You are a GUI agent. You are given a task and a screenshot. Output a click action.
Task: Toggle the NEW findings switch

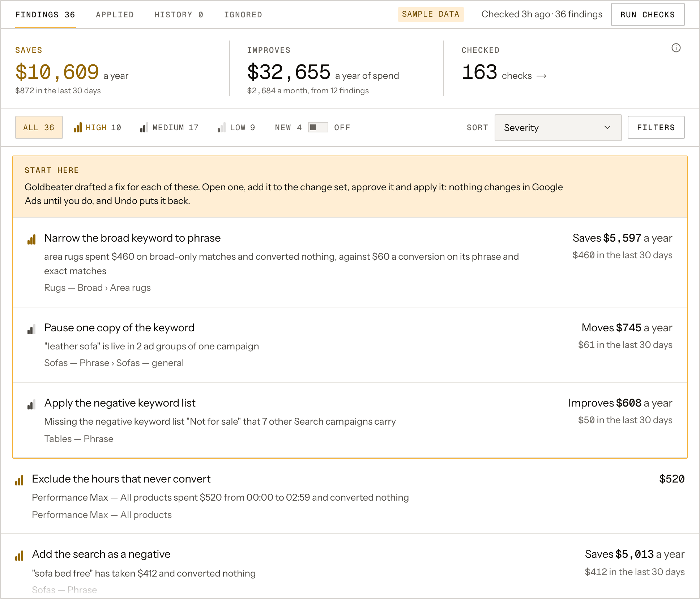pyautogui.click(x=318, y=127)
